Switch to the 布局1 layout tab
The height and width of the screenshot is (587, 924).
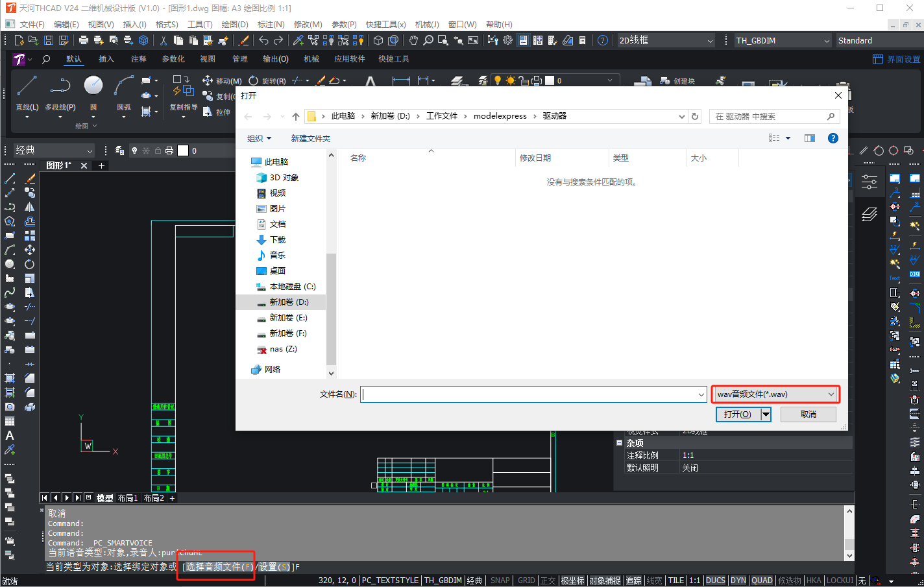pos(127,498)
